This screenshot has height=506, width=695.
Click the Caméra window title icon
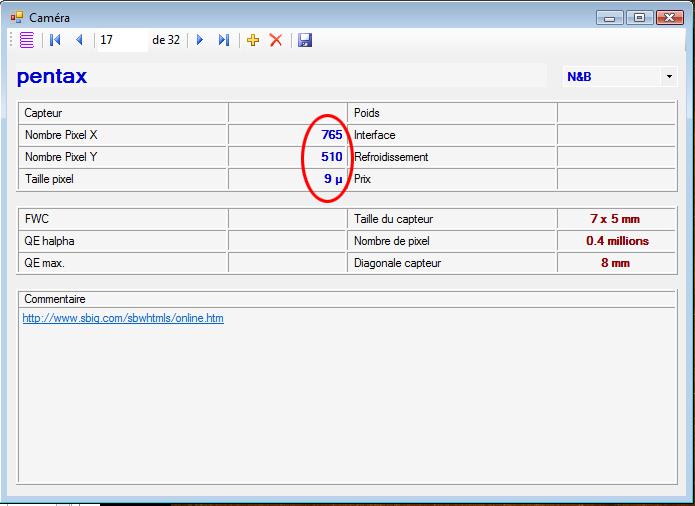(x=17, y=17)
